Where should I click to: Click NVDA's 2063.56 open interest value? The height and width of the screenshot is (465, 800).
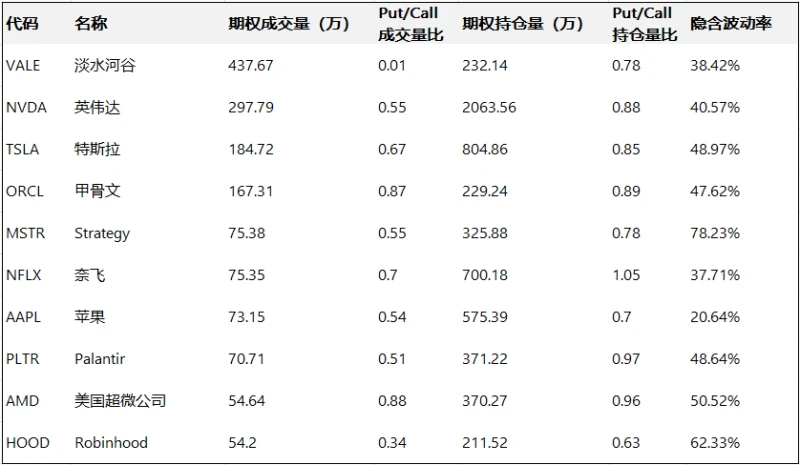click(489, 108)
